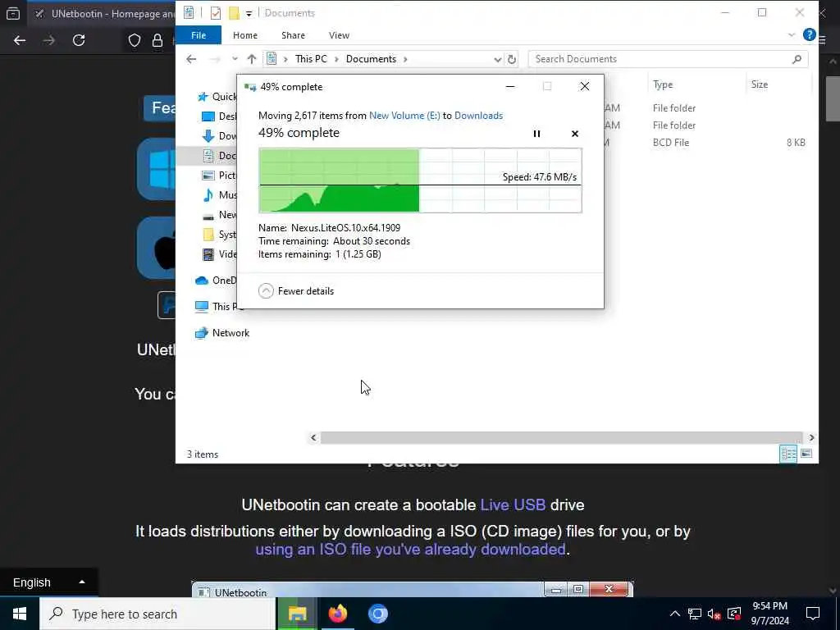Collapse dialog with Fewer details
This screenshot has width=840, height=630.
click(296, 291)
